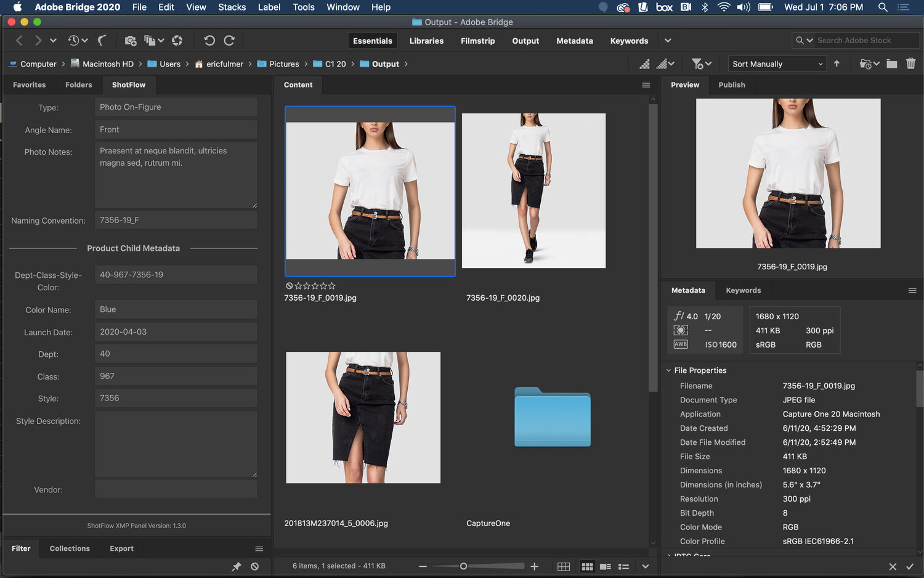
Task: Open the filter by rating dropdown
Action: [702, 63]
